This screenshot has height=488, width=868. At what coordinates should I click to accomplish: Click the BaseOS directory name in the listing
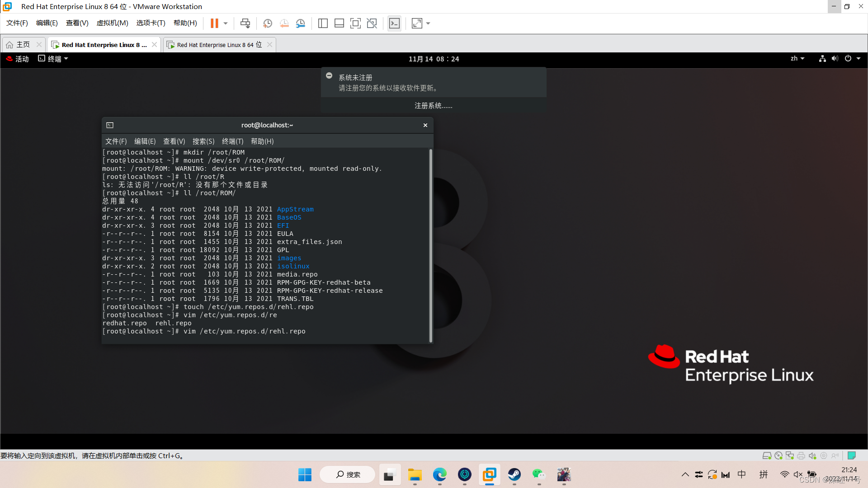click(x=289, y=217)
